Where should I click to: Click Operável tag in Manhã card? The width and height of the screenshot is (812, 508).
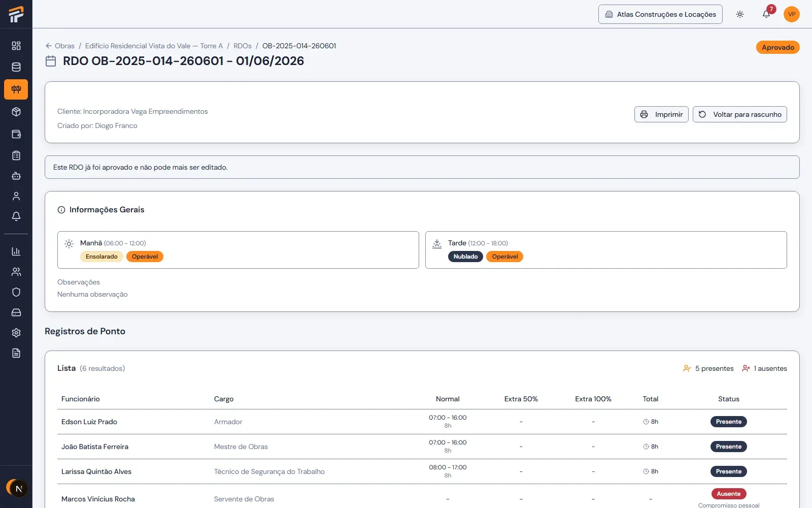[x=145, y=257]
